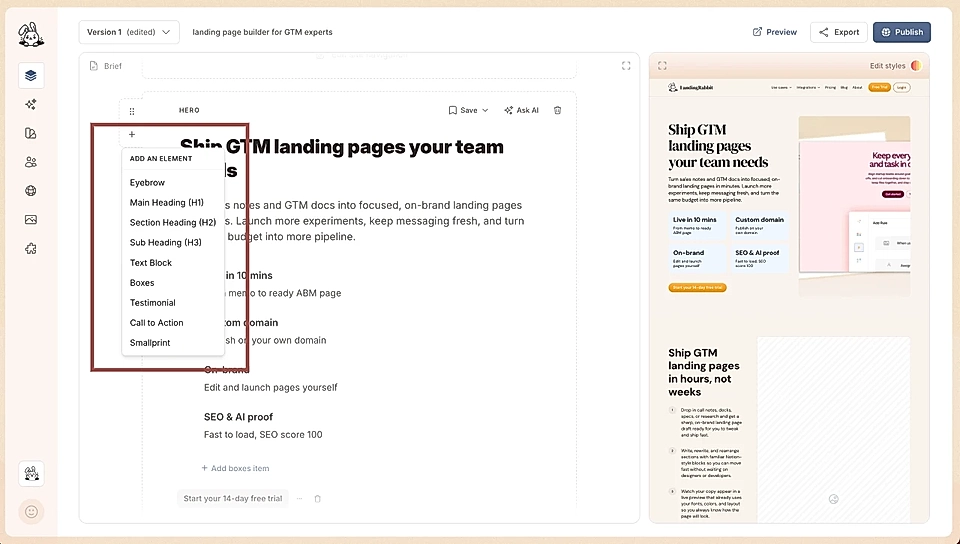Click the hero screenshot image in preview
This screenshot has width=960, height=544.
tap(854, 206)
